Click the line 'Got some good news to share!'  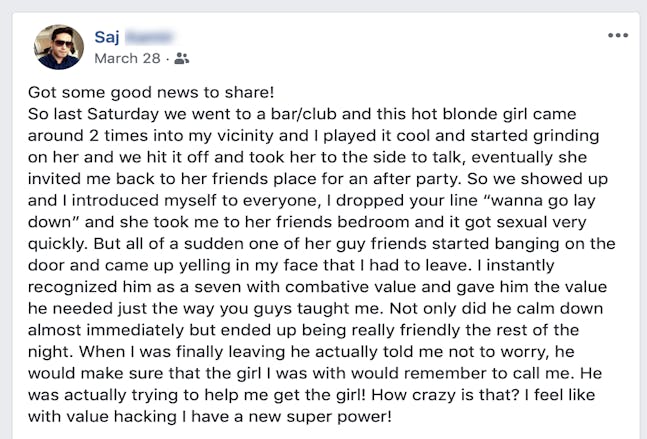151,93
